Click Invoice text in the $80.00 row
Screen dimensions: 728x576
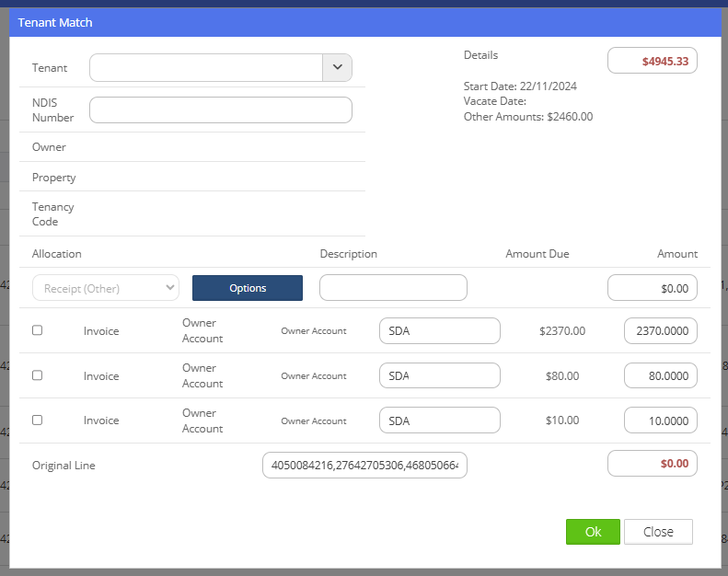[101, 376]
